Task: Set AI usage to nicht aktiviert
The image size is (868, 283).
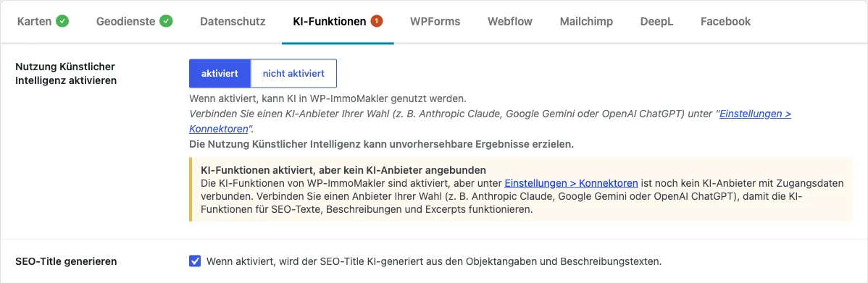Action: click(293, 74)
